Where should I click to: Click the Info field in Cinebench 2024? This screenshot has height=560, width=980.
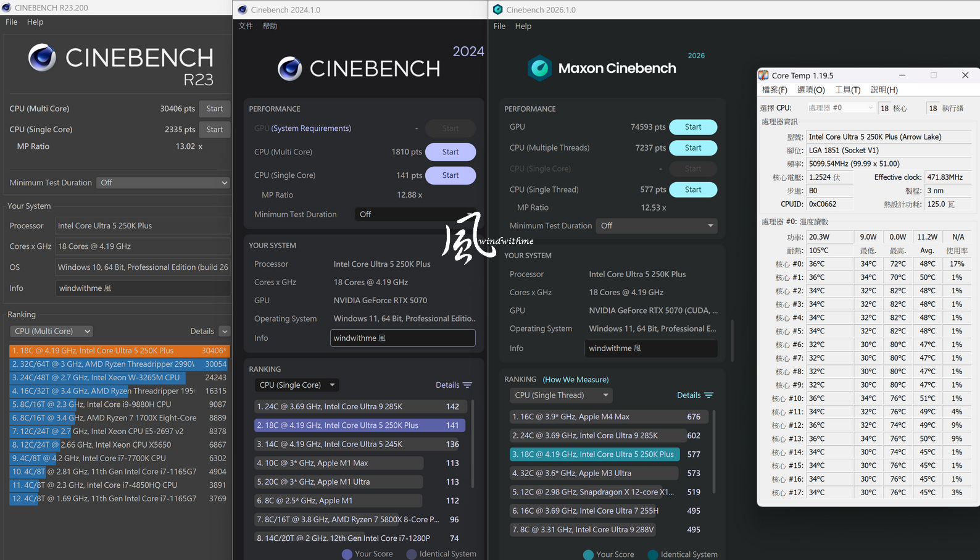[402, 338]
